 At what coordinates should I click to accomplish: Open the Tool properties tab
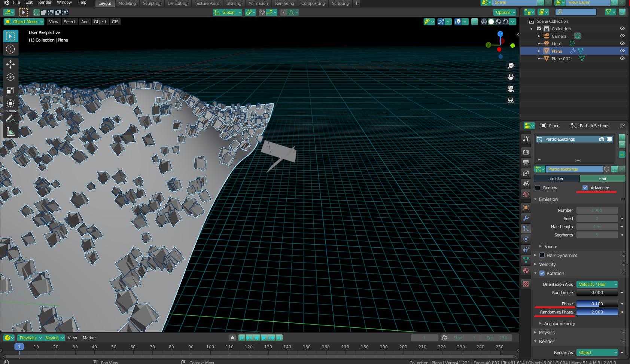pyautogui.click(x=526, y=139)
